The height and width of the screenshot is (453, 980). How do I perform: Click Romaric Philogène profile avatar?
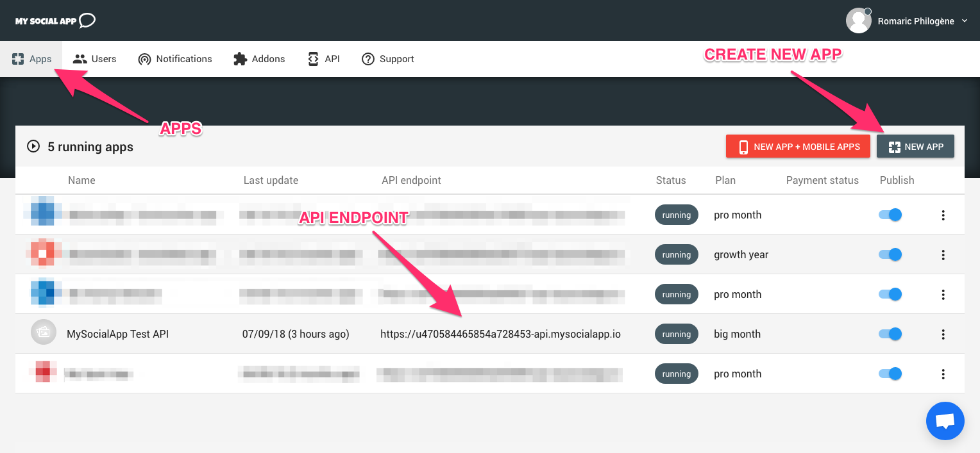click(859, 21)
